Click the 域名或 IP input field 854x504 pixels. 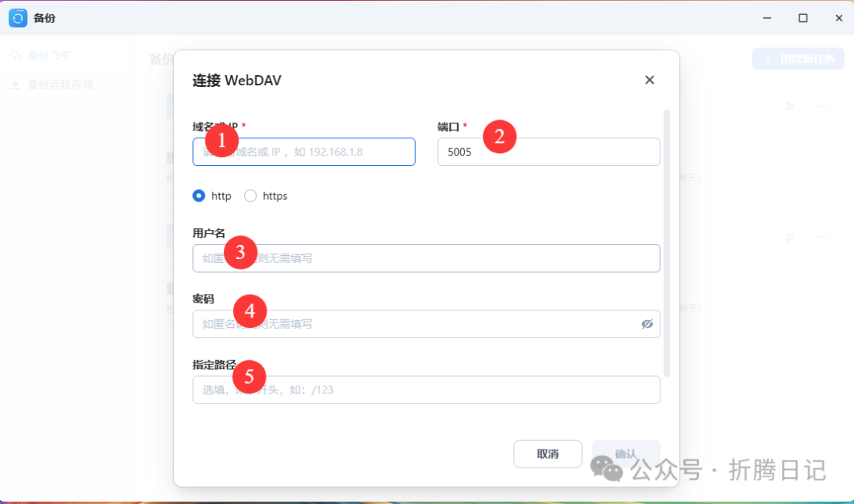(x=304, y=152)
